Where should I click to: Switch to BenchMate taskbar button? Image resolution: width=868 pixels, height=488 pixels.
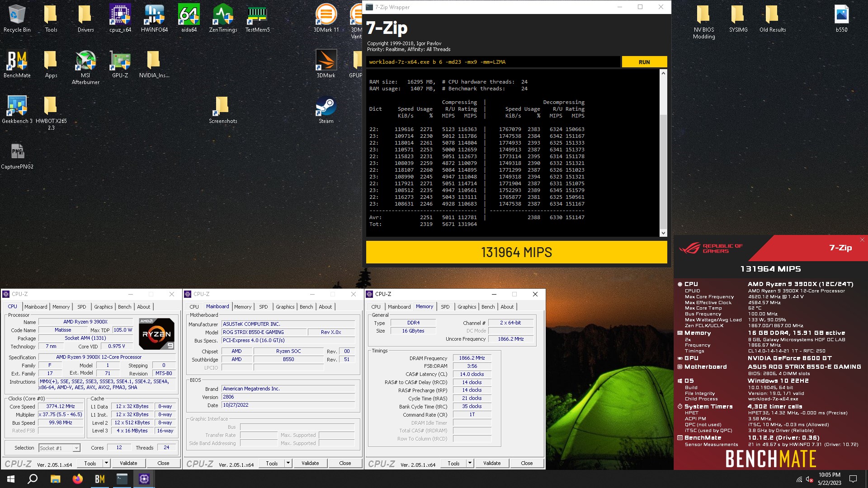tap(100, 479)
